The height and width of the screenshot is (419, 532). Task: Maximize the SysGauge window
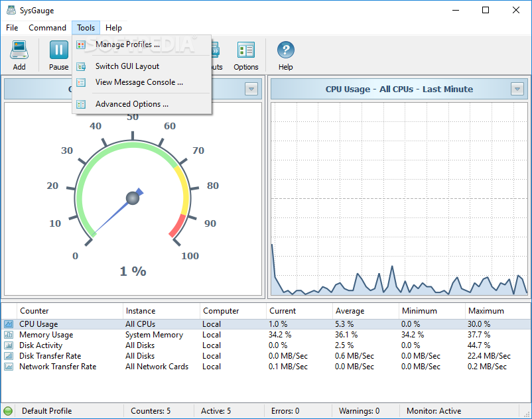[x=486, y=10]
